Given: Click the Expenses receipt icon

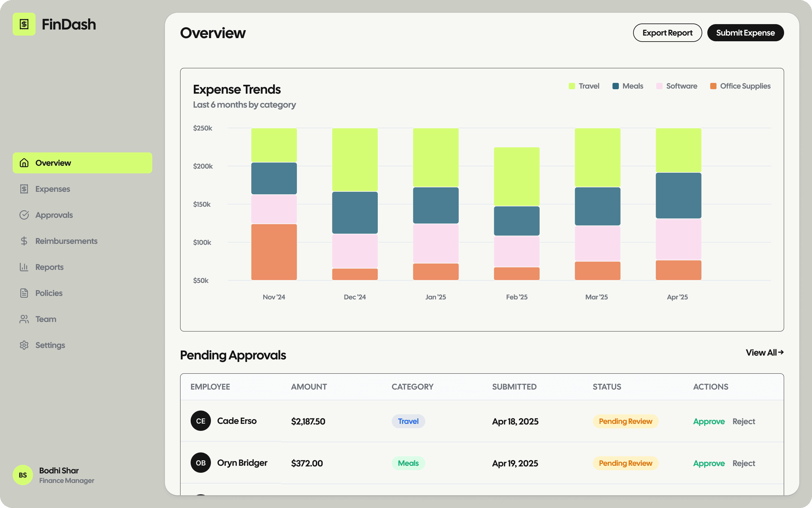Looking at the screenshot, I should click(24, 189).
